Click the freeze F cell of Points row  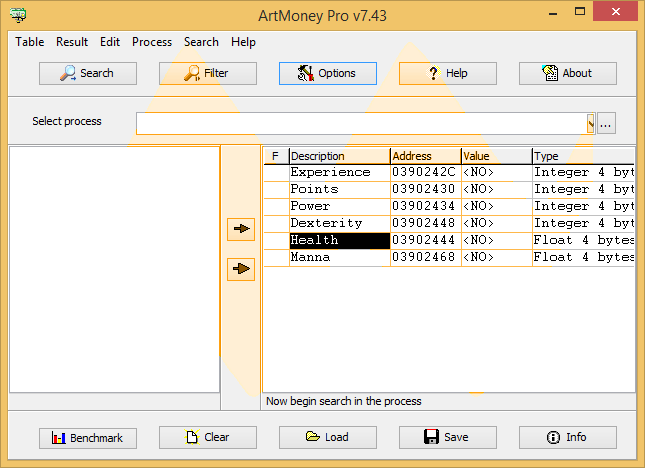point(276,189)
